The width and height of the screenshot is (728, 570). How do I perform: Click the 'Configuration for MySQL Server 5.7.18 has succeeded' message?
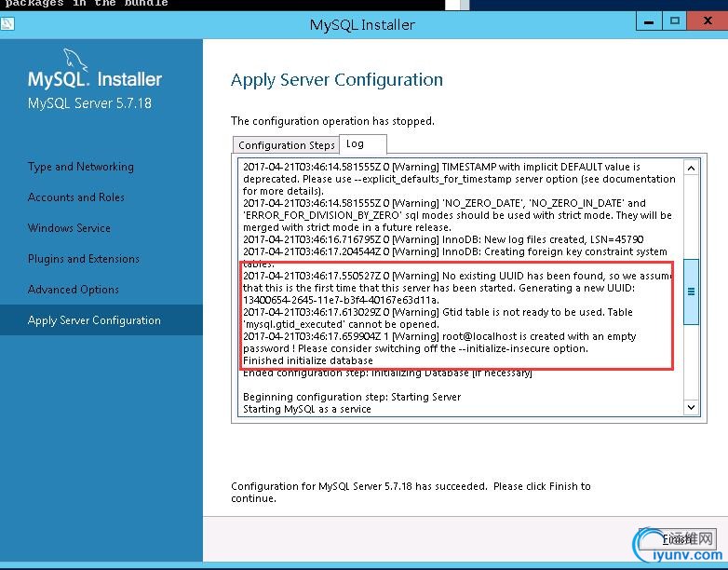tap(411, 492)
